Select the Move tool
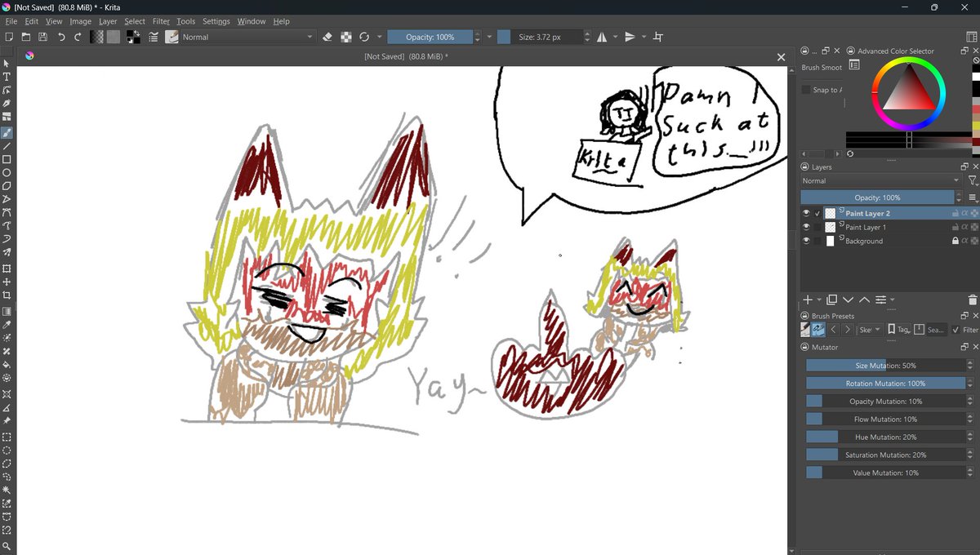 7,282
